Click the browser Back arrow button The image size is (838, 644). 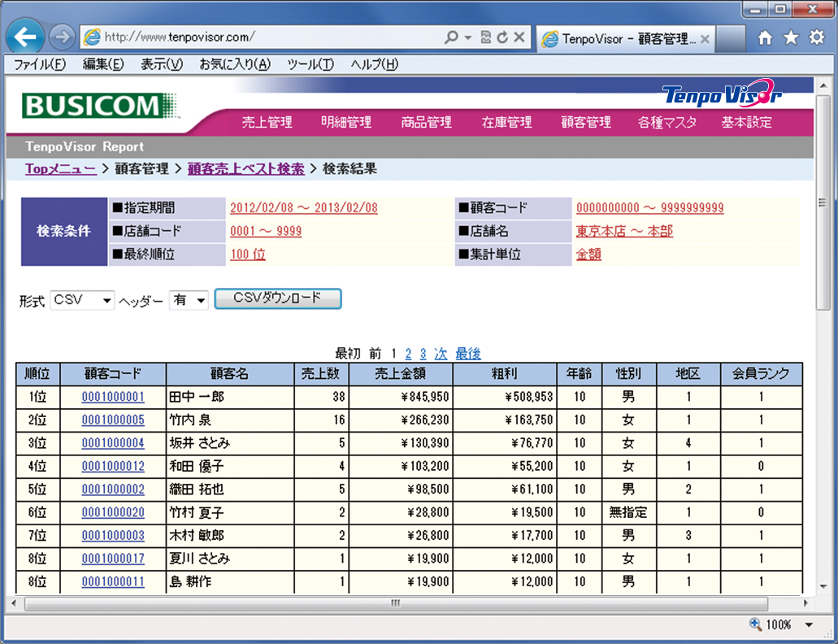coord(25,37)
